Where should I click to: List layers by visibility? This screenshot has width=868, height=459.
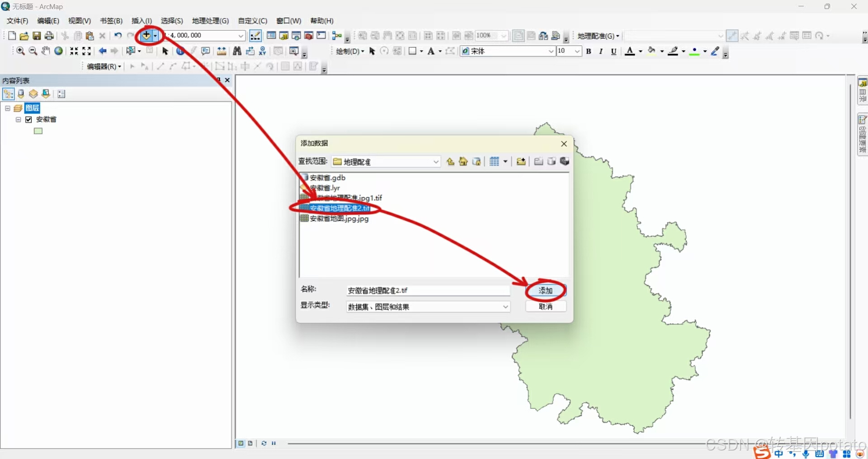(x=33, y=94)
